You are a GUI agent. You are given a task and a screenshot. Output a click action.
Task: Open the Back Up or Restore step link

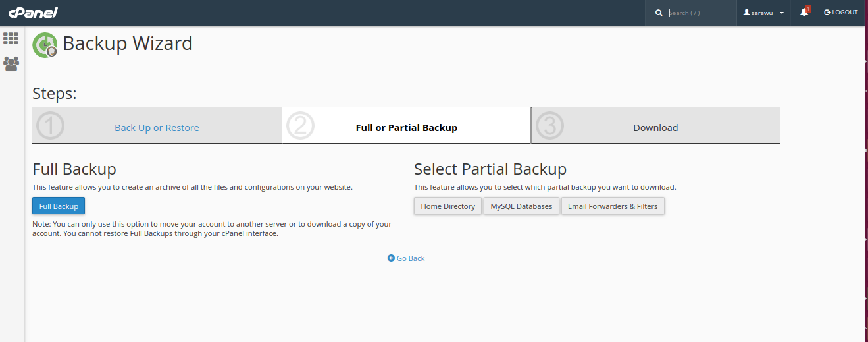pos(157,128)
